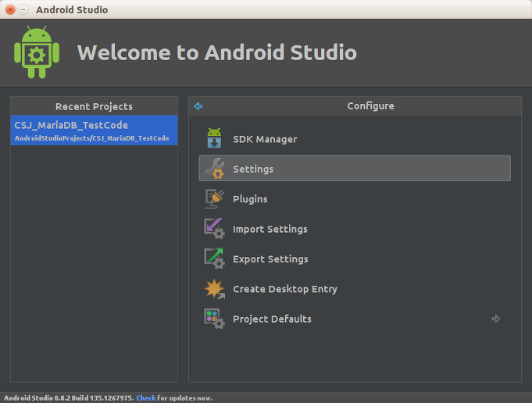The image size is (532, 403).
Task: Go back using the blue arrow in Configure
Action: click(198, 106)
